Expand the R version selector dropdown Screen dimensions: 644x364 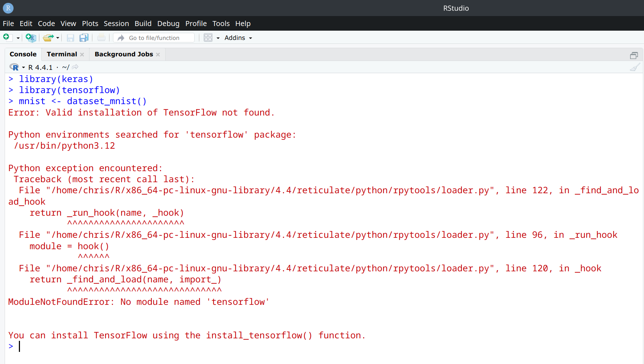23,67
